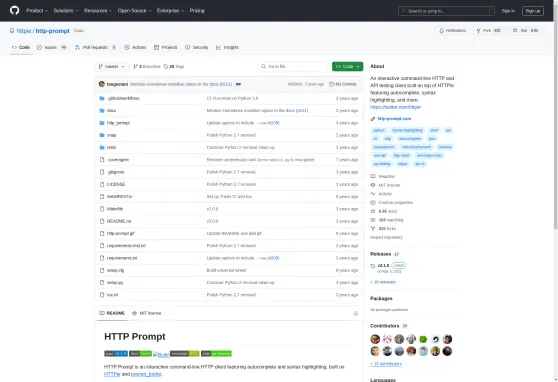Select the Code tab
Screen dimensions: 558x382
pos(21,47)
